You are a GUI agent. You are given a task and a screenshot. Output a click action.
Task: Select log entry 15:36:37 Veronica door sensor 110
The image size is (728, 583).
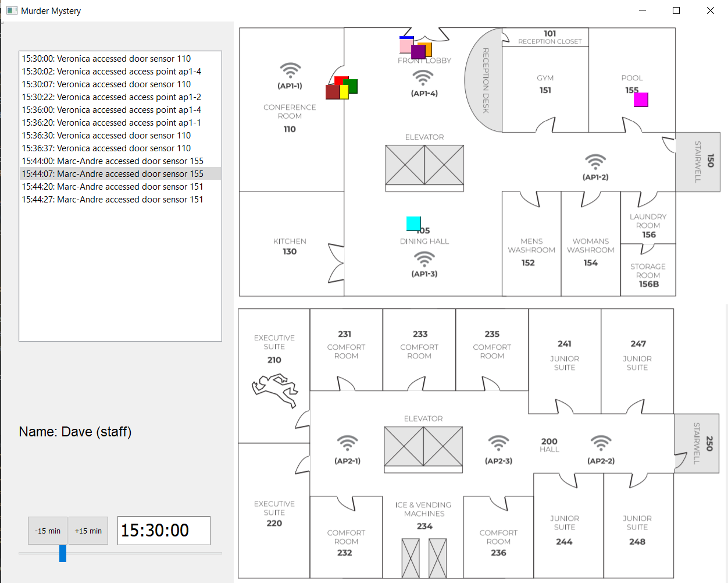tap(120, 148)
